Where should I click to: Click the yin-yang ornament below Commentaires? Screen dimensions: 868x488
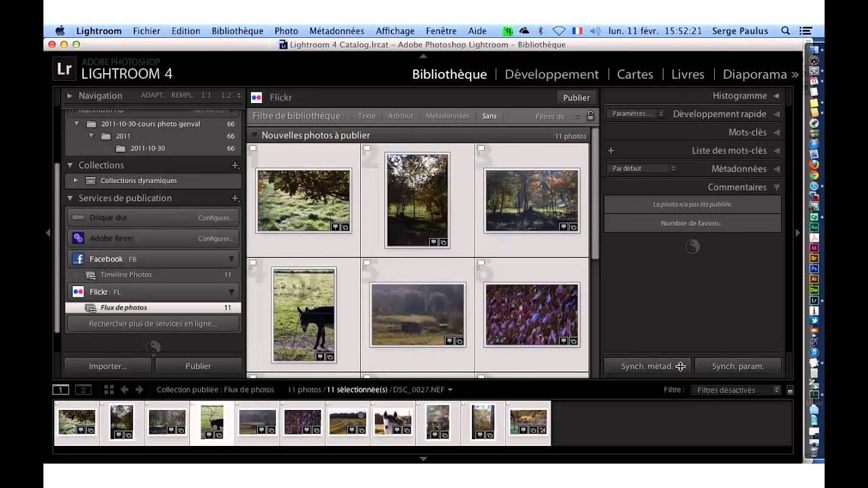tap(692, 247)
